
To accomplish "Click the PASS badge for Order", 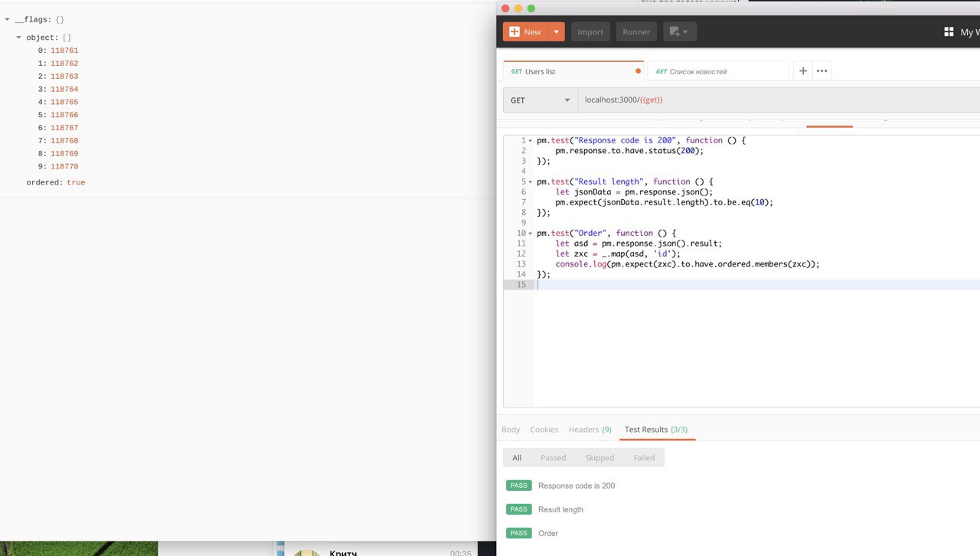I will pyautogui.click(x=519, y=533).
